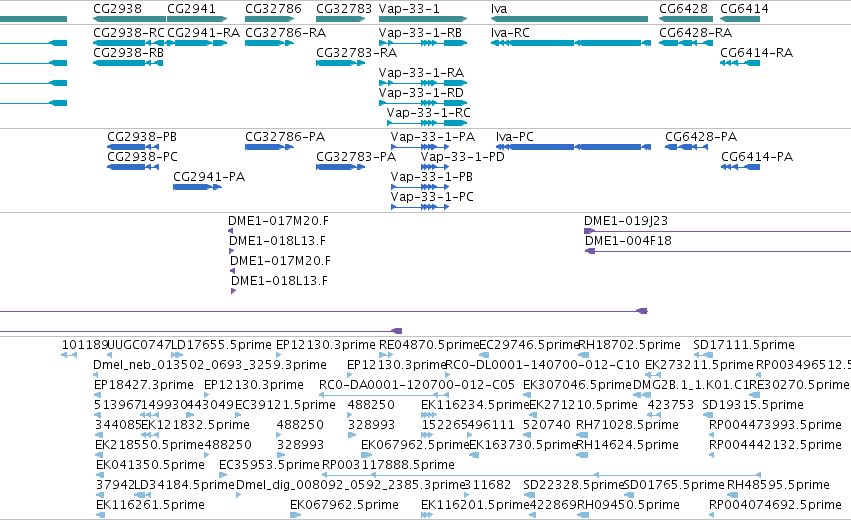The height and width of the screenshot is (520, 851).
Task: Click EST label EK041350.5prime
Action: [x=150, y=466]
